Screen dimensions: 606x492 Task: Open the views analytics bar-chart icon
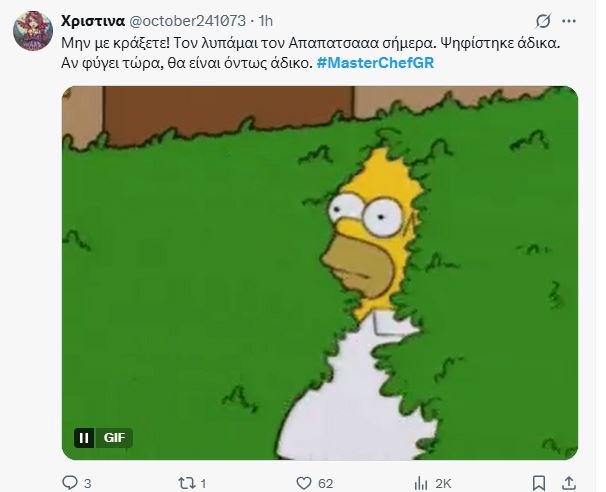coord(420,483)
